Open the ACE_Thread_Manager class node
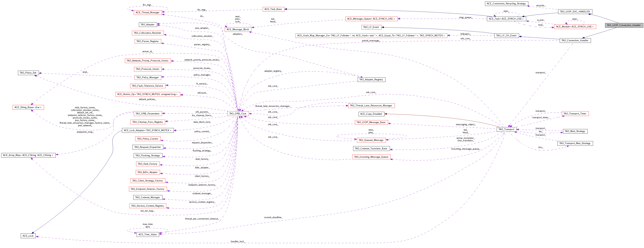 pos(148,12)
